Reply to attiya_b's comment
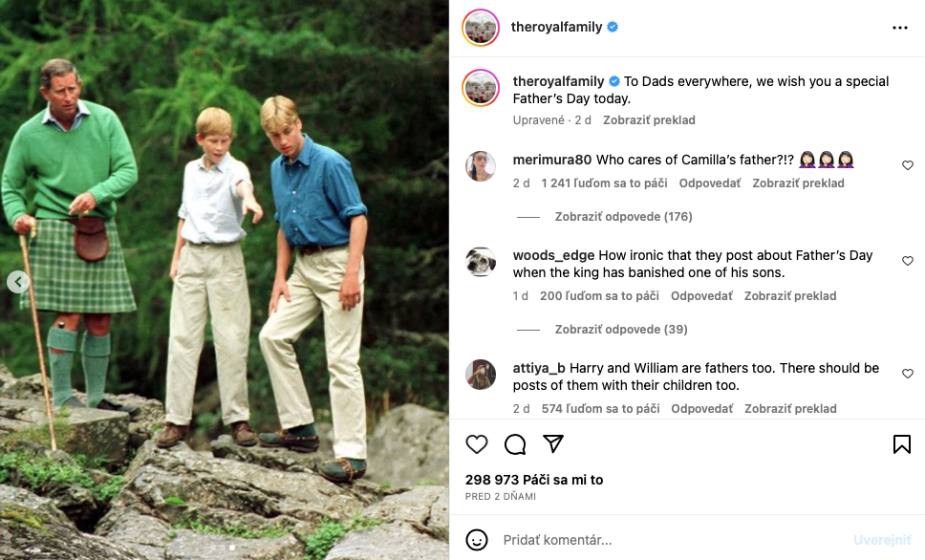The image size is (925, 560). click(701, 409)
